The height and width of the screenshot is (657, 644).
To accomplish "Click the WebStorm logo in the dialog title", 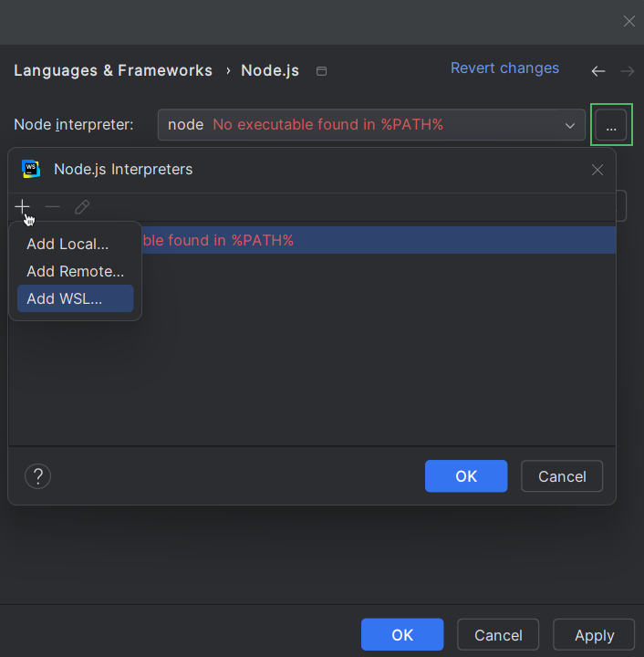I will click(x=31, y=169).
